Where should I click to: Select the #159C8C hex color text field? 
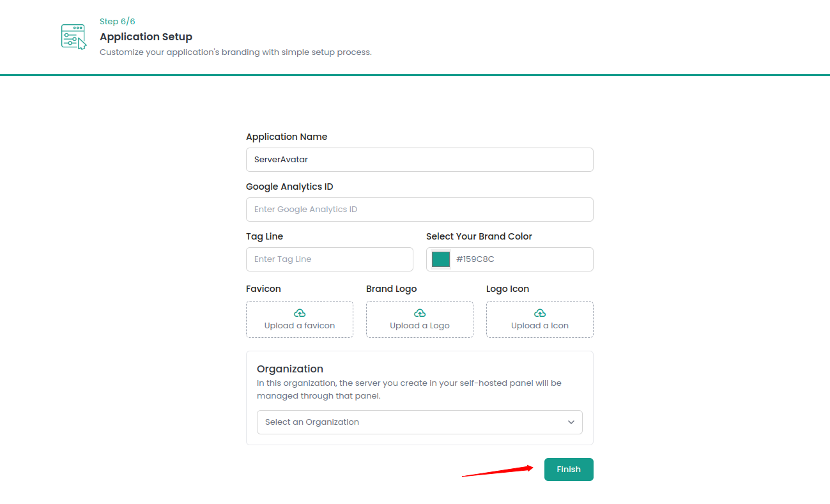521,259
